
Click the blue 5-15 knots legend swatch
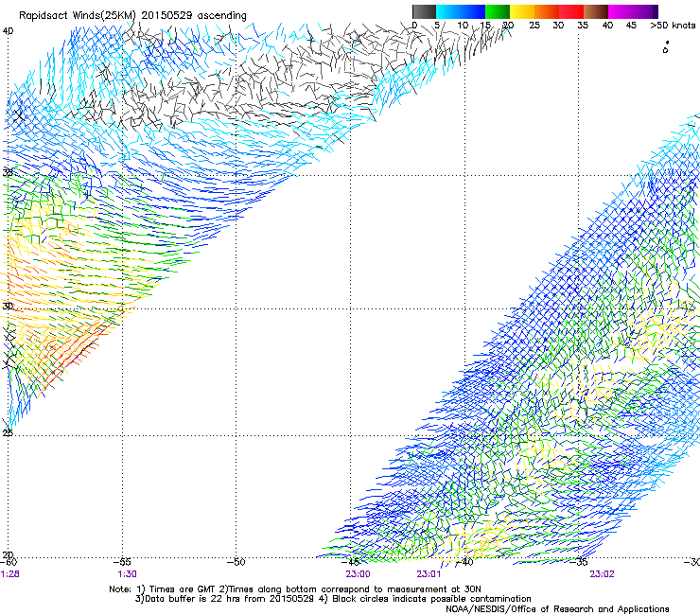(461, 11)
